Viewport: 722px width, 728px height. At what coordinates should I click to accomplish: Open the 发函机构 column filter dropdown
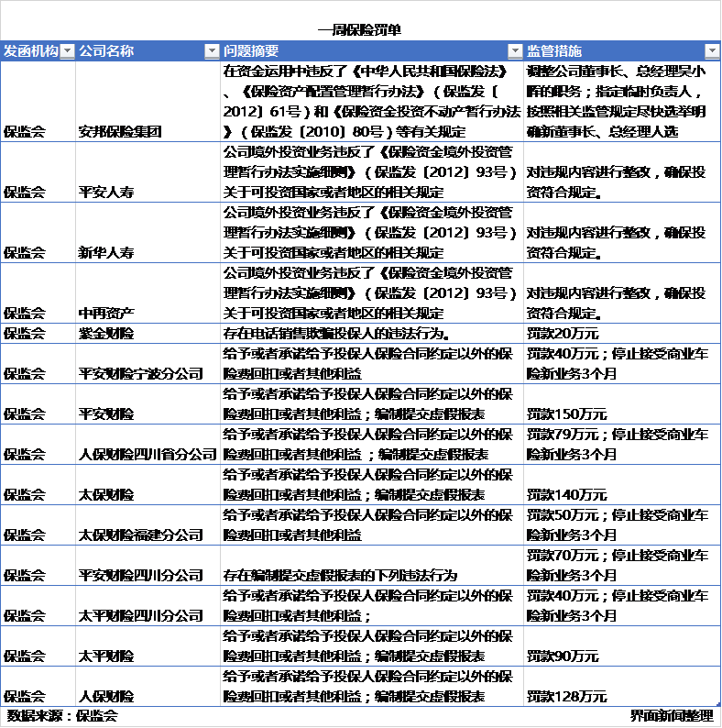(x=68, y=50)
